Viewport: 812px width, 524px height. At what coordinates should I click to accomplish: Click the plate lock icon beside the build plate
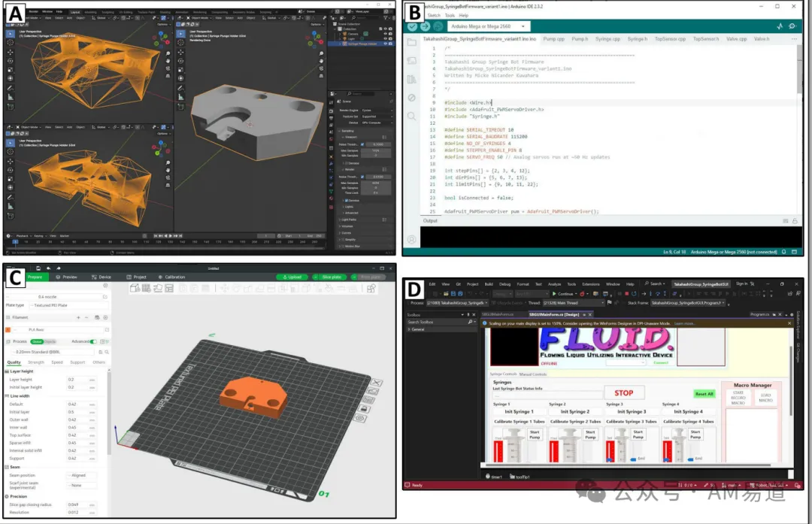tap(364, 409)
